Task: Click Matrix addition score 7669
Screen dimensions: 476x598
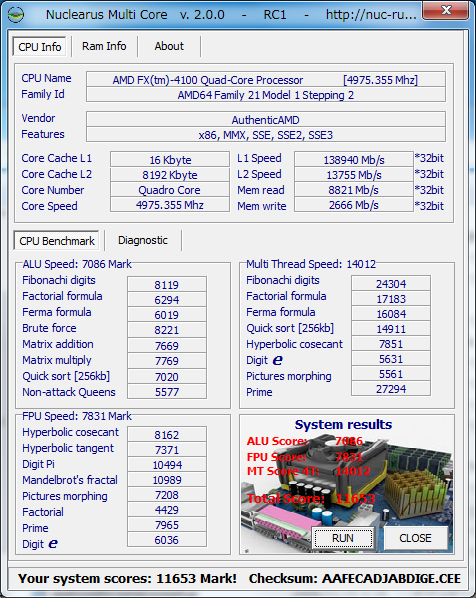Action: coord(167,346)
